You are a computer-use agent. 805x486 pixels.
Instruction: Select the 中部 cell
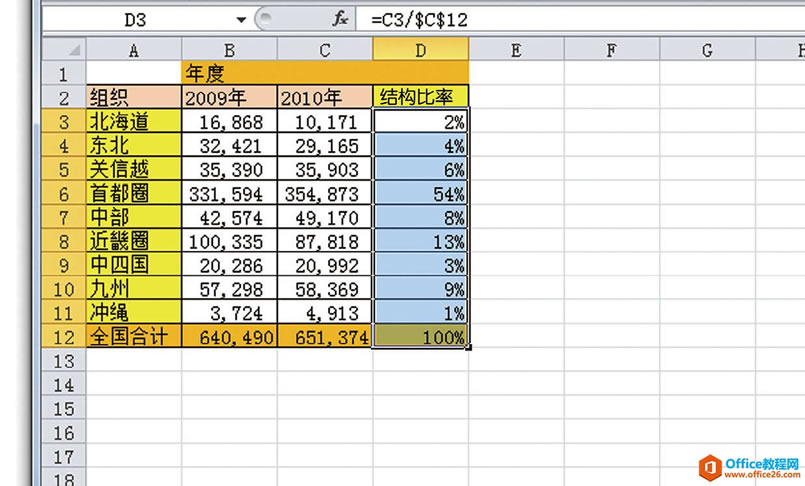pos(133,217)
